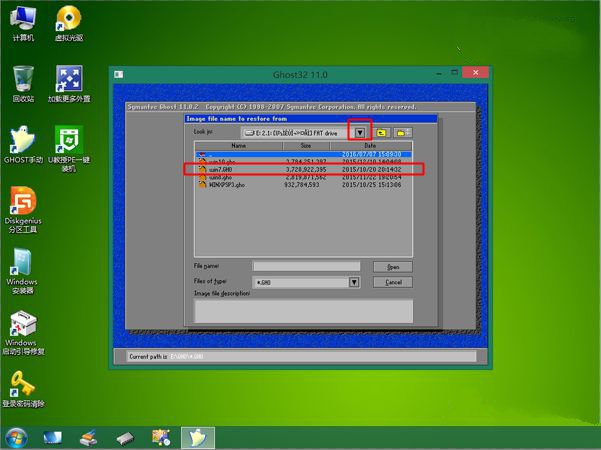This screenshot has width=601, height=450.
Task: Click the File name input field
Action: 306,266
